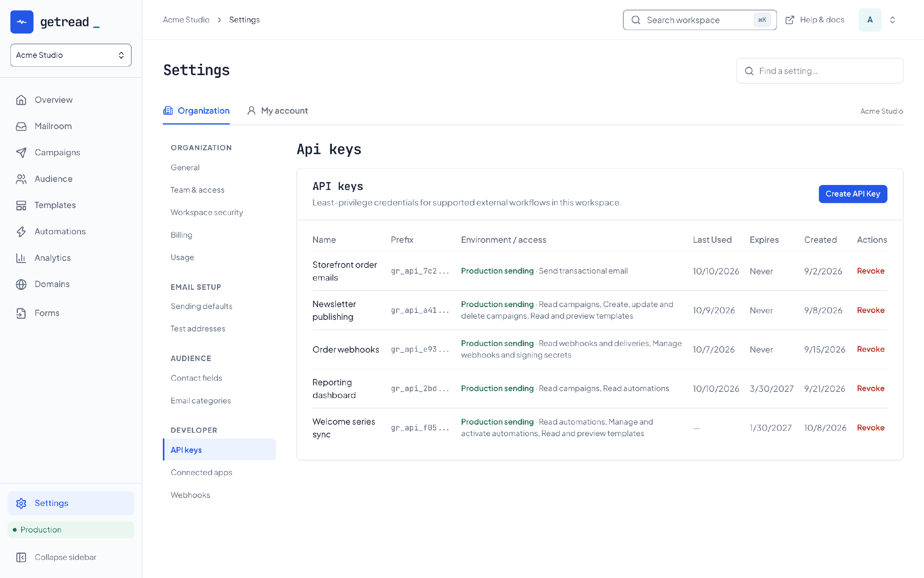Open the Acme Studio workspace selector
The image size is (924, 578).
(71, 55)
